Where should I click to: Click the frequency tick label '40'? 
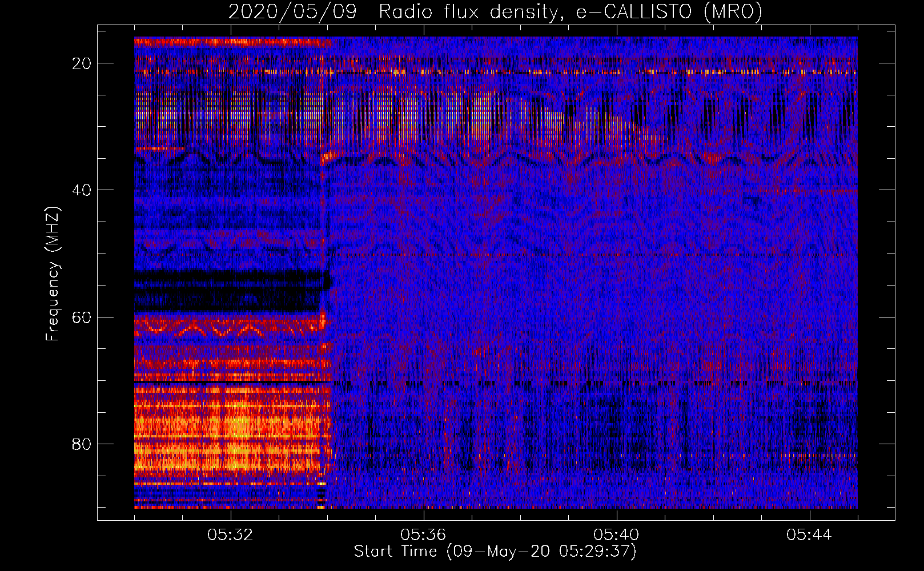click(82, 190)
